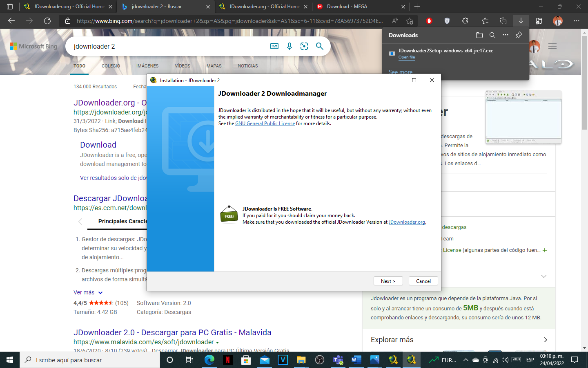Click JDownloader screenshot thumbnail

click(x=523, y=117)
